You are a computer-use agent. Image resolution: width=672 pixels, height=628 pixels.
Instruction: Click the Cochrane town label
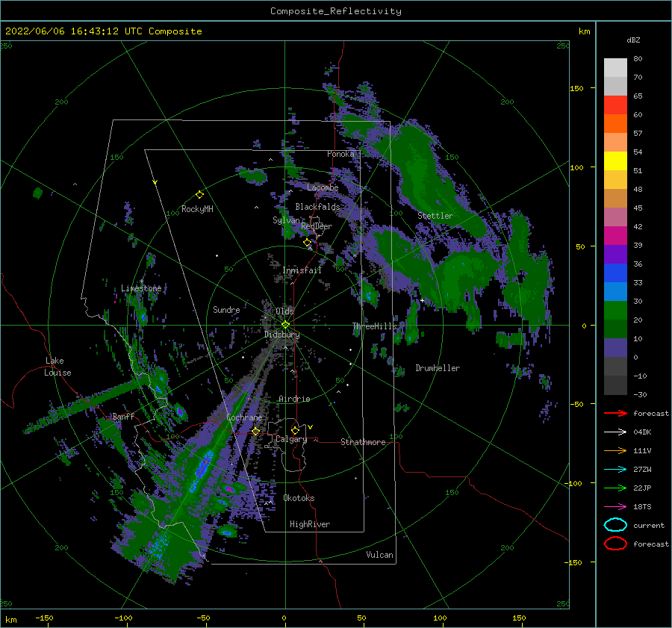click(244, 417)
